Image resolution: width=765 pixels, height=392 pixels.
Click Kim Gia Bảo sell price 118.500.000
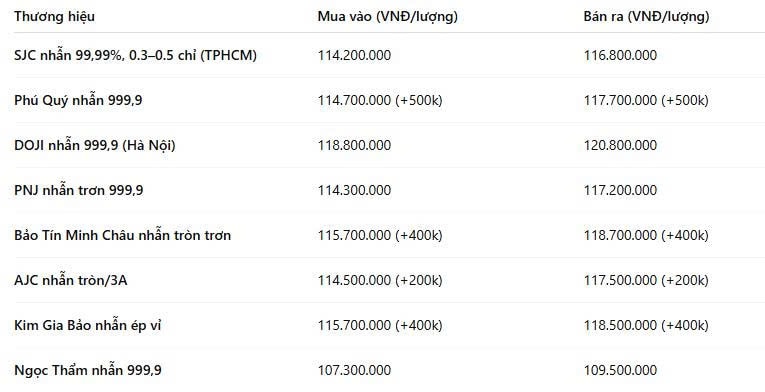point(646,325)
